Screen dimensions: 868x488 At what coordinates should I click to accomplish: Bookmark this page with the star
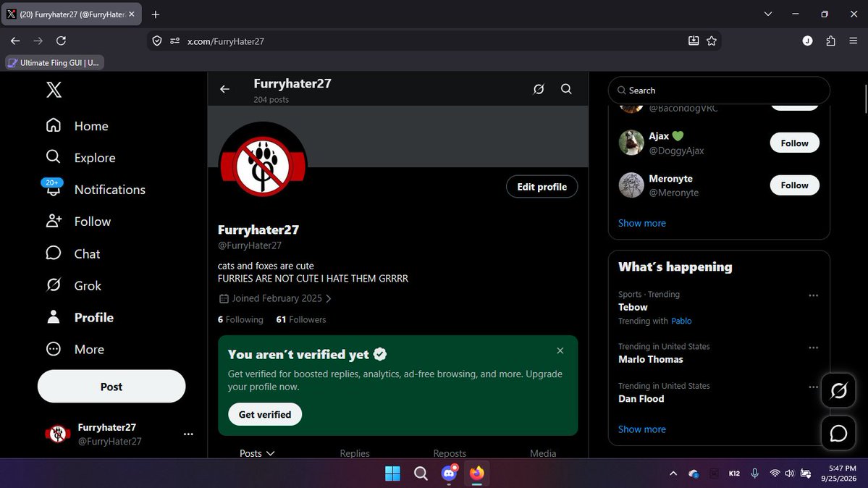click(x=712, y=41)
